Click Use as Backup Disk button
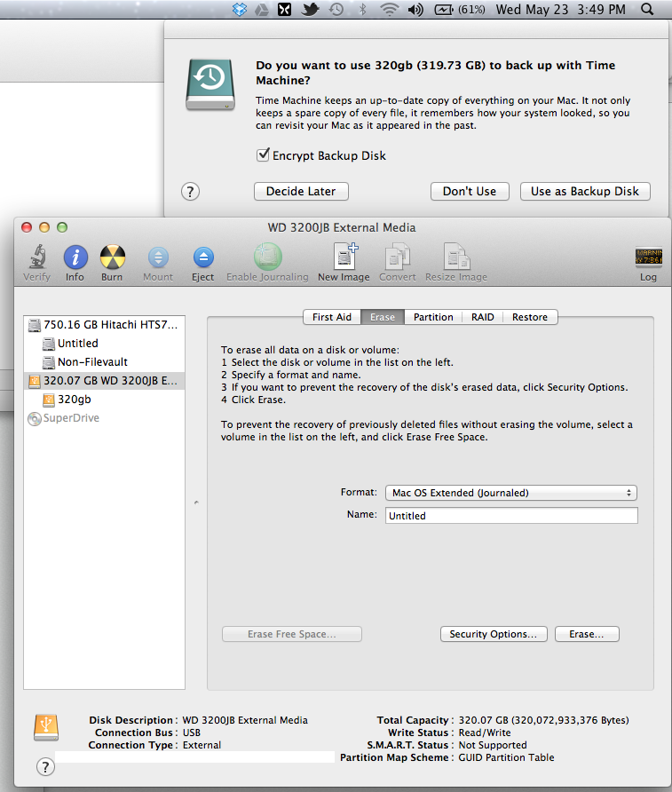Image resolution: width=672 pixels, height=792 pixels. coord(585,192)
